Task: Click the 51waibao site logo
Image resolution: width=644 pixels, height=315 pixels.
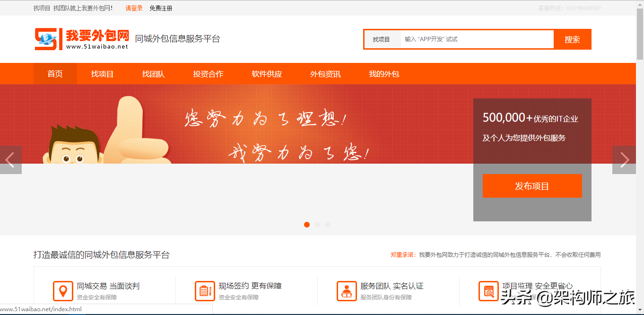Action: pos(81,39)
